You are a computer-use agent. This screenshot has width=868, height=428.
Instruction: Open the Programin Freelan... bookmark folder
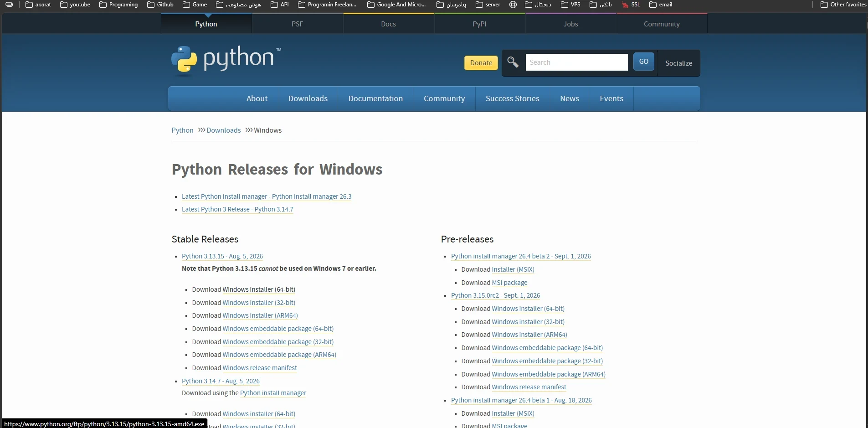(327, 5)
